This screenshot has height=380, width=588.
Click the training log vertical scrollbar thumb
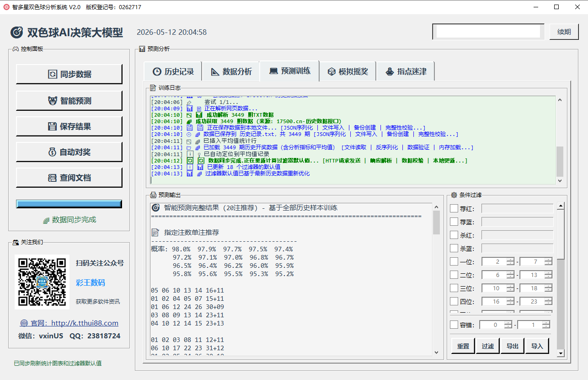point(560,162)
